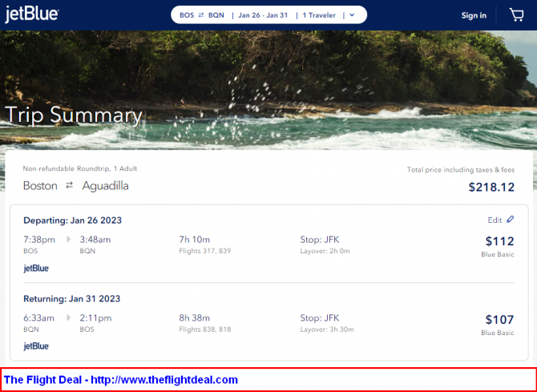The image size is (537, 392).
Task: Click the 7h 10m duration text
Action: pyautogui.click(x=195, y=240)
